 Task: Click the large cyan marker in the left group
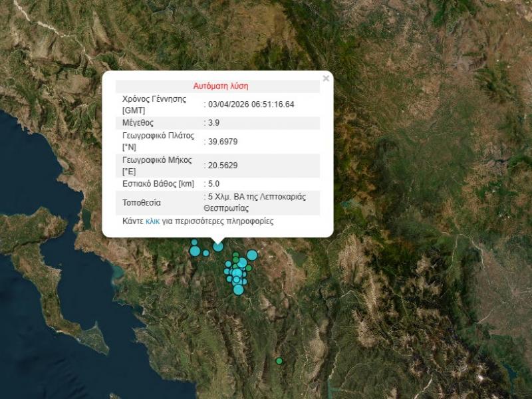pos(196,251)
